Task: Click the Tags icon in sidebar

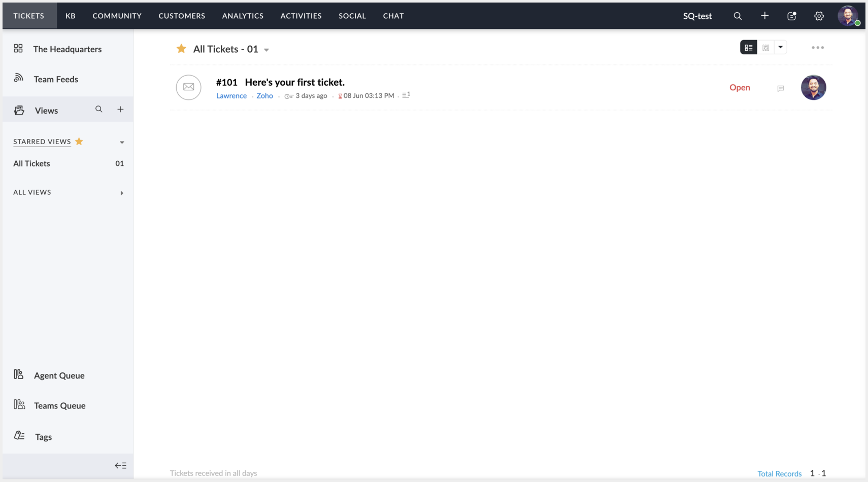Action: click(x=19, y=436)
